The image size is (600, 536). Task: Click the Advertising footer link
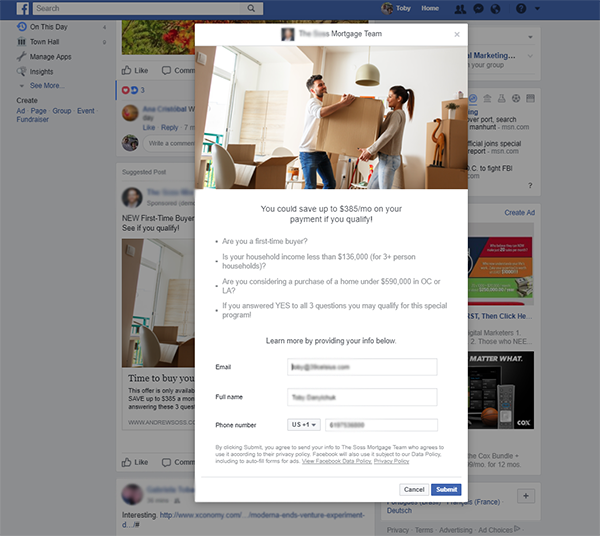pyautogui.click(x=455, y=530)
